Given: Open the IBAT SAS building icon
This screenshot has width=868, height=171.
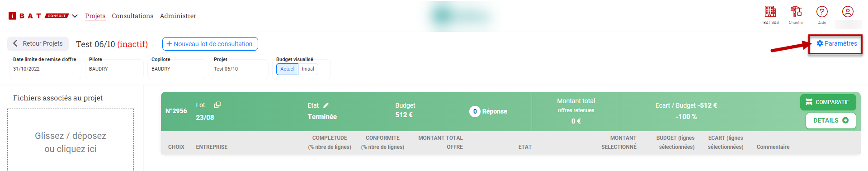Looking at the screenshot, I should click(x=770, y=12).
